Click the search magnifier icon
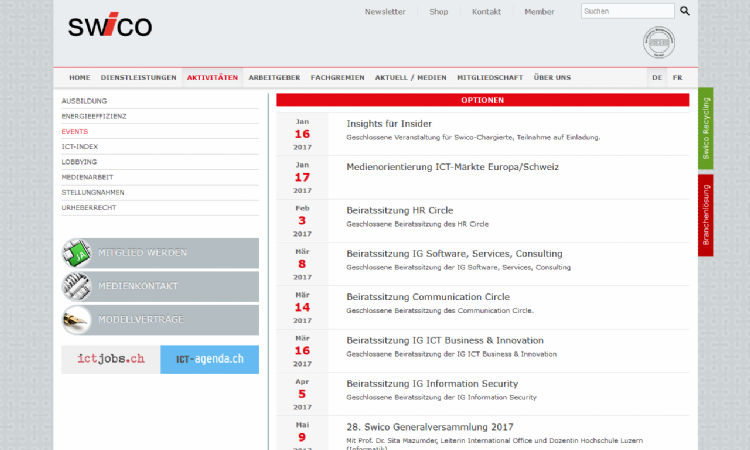Screen dimensions: 750x450 coord(685,11)
